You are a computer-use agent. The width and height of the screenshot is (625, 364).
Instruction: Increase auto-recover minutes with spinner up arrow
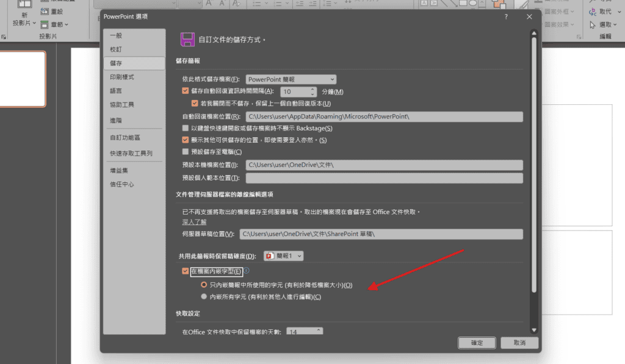tap(312, 89)
